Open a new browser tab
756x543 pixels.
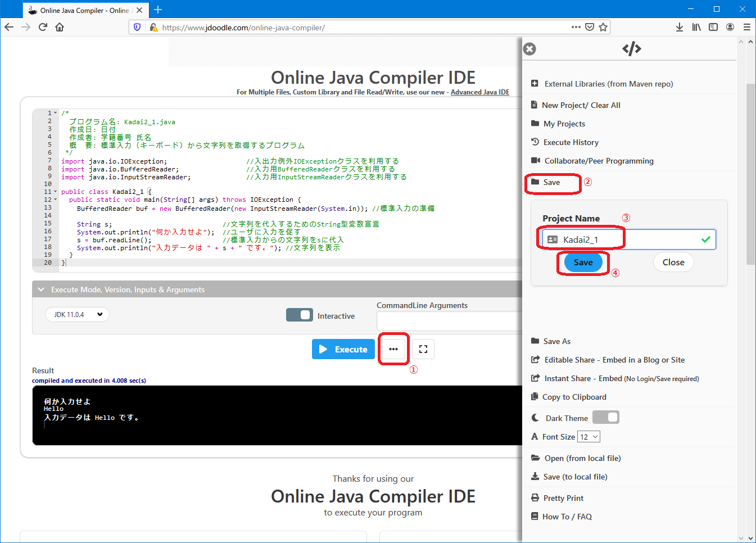click(x=158, y=10)
